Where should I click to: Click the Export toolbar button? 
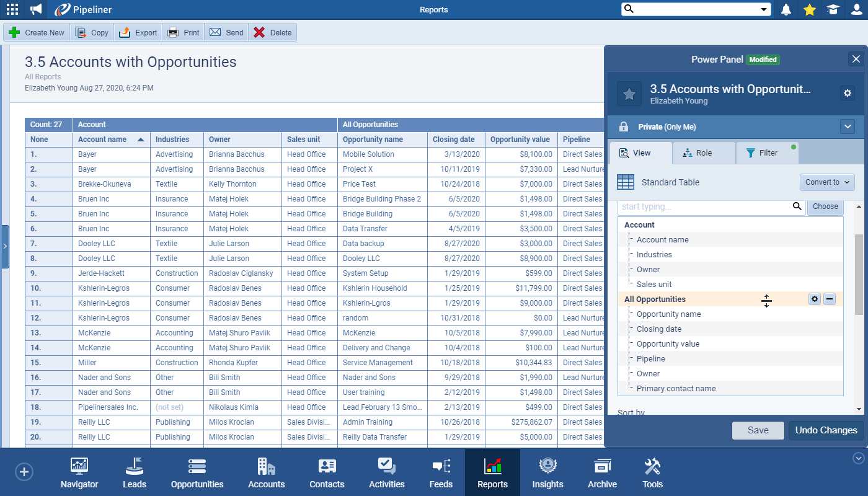tap(138, 32)
